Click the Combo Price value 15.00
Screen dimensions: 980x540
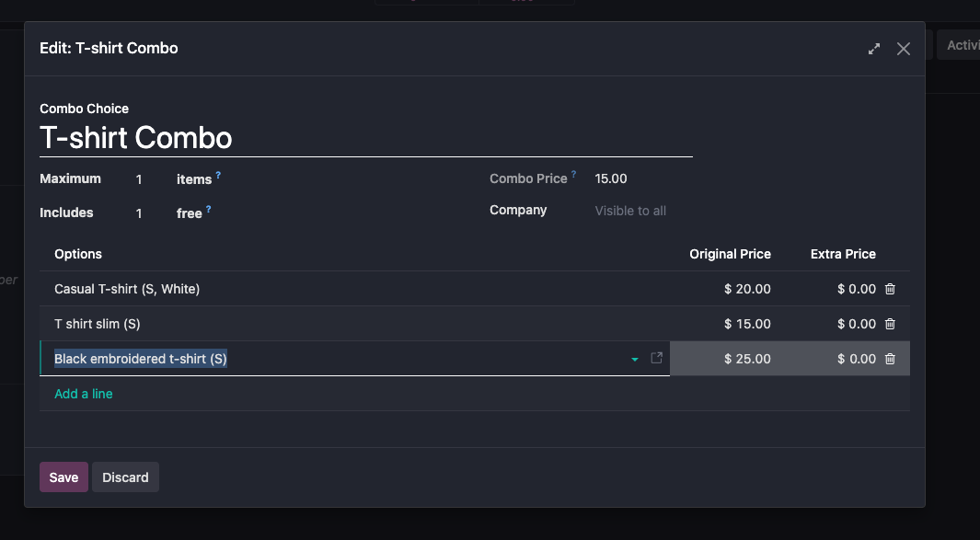(611, 178)
